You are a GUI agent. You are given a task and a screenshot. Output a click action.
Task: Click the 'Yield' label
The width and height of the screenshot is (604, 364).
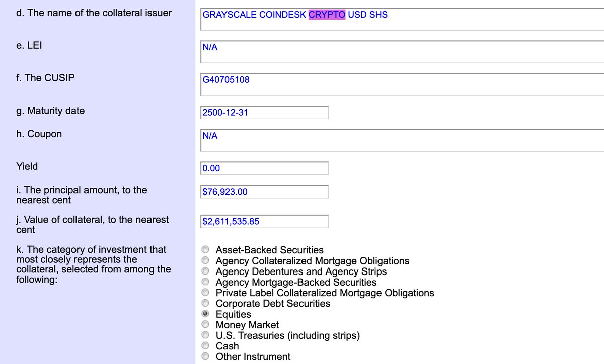coord(27,166)
